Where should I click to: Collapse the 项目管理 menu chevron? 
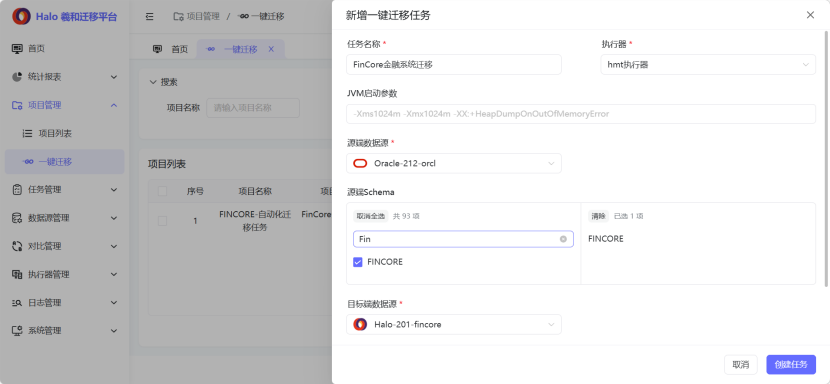tap(114, 105)
